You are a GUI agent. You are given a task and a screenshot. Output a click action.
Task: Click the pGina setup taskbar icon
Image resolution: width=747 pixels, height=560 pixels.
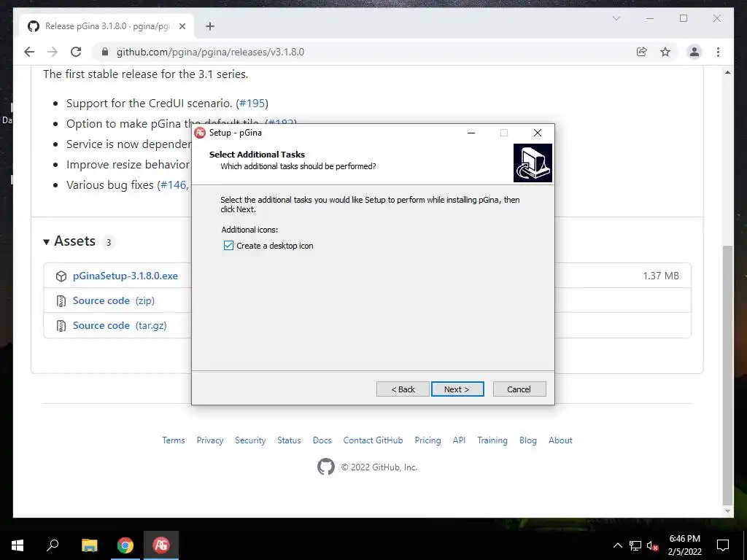click(161, 545)
